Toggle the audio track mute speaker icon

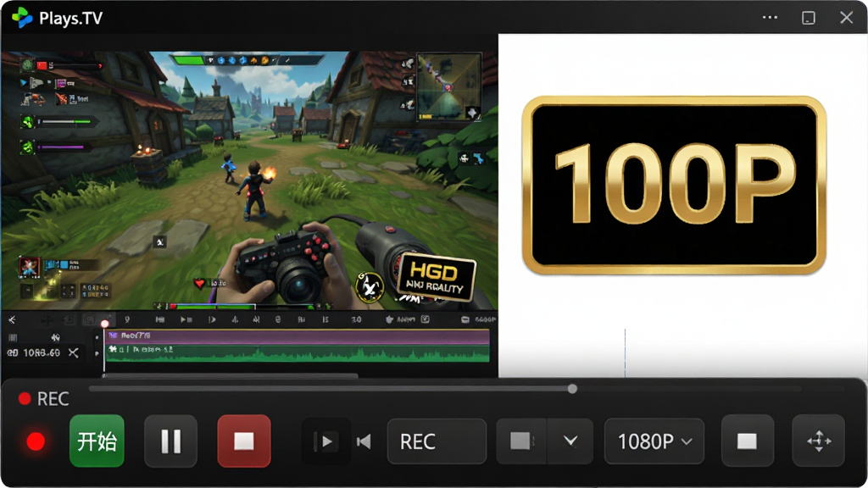click(x=55, y=337)
